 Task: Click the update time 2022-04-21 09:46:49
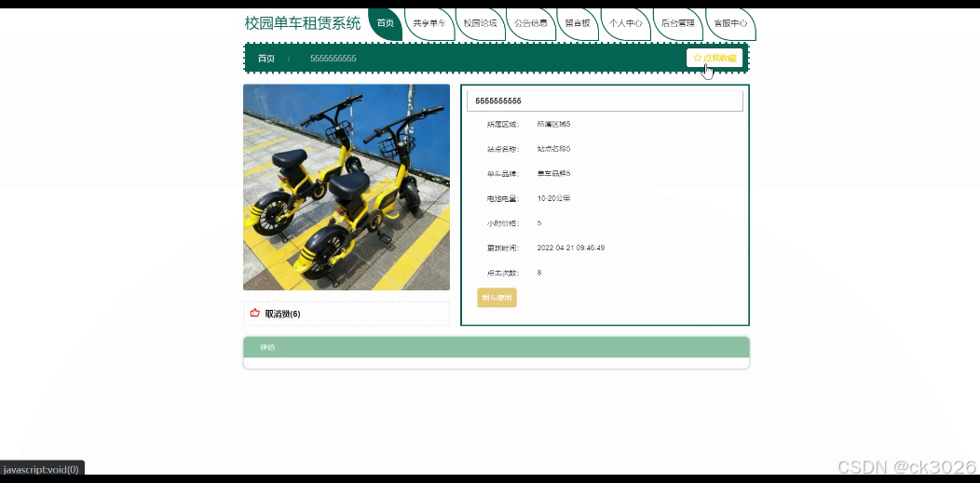(571, 248)
